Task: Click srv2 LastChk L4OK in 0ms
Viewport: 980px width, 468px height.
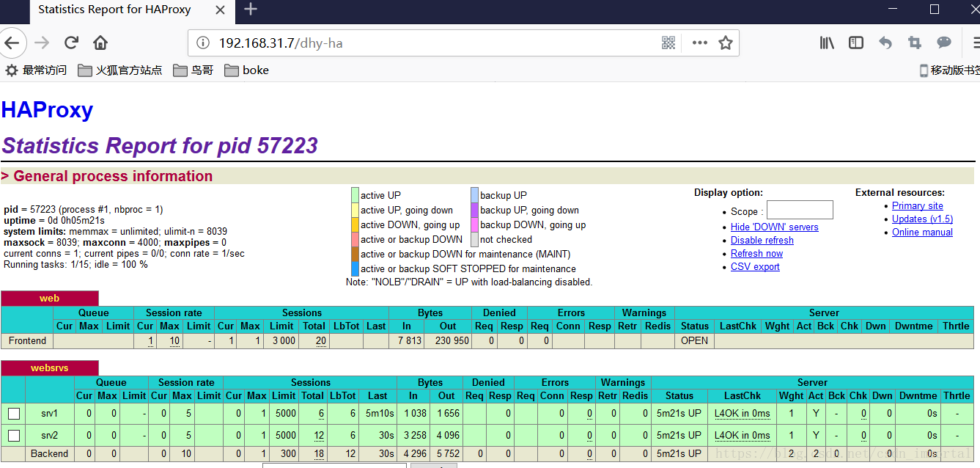Action: (x=743, y=436)
